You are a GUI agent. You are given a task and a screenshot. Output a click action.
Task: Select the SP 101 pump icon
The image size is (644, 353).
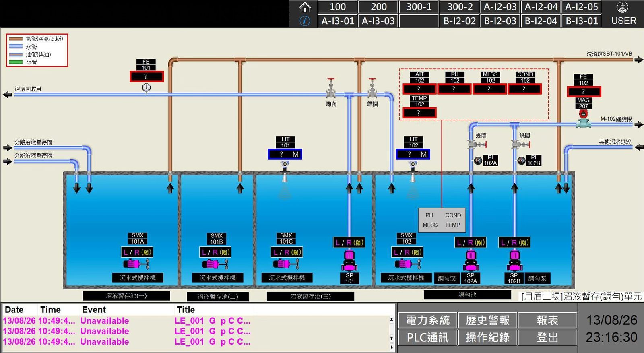pyautogui.click(x=349, y=260)
